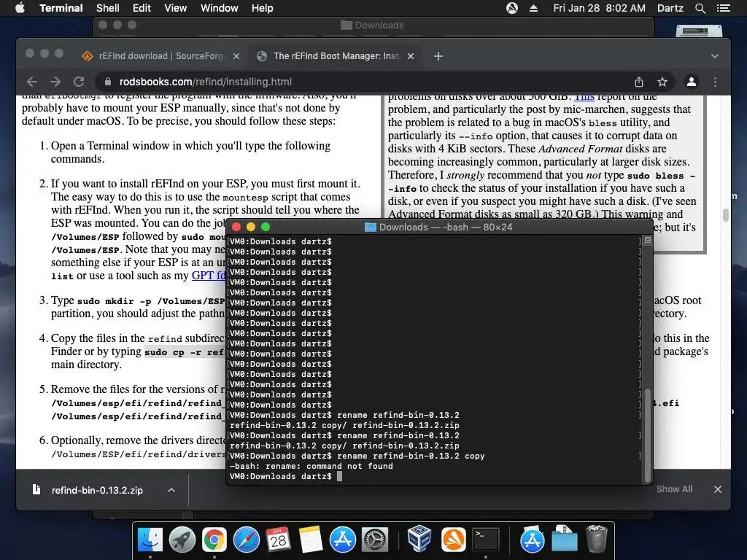
Task: Expand options for refind-bin-0.13.2.zip download
Action: tap(171, 490)
